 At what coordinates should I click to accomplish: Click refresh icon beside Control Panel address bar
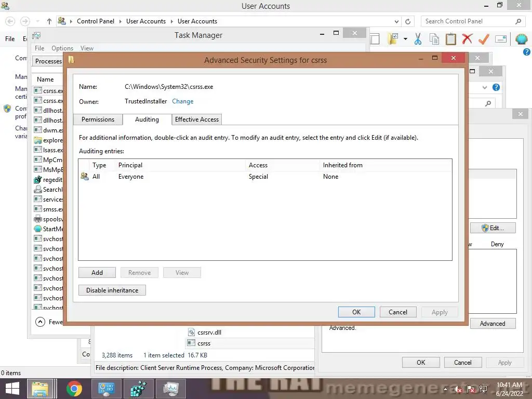coord(408,21)
